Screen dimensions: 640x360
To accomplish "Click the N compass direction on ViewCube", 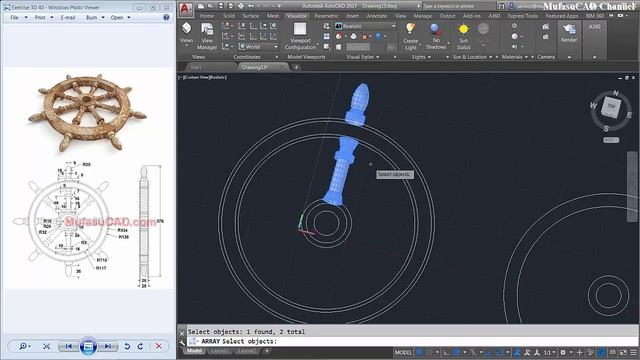I will (616, 93).
